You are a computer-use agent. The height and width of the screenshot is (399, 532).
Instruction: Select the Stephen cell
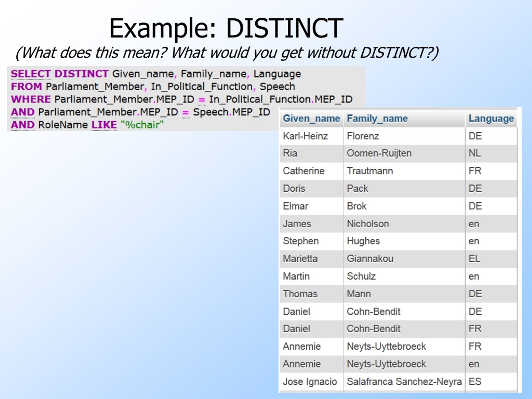[312, 241]
